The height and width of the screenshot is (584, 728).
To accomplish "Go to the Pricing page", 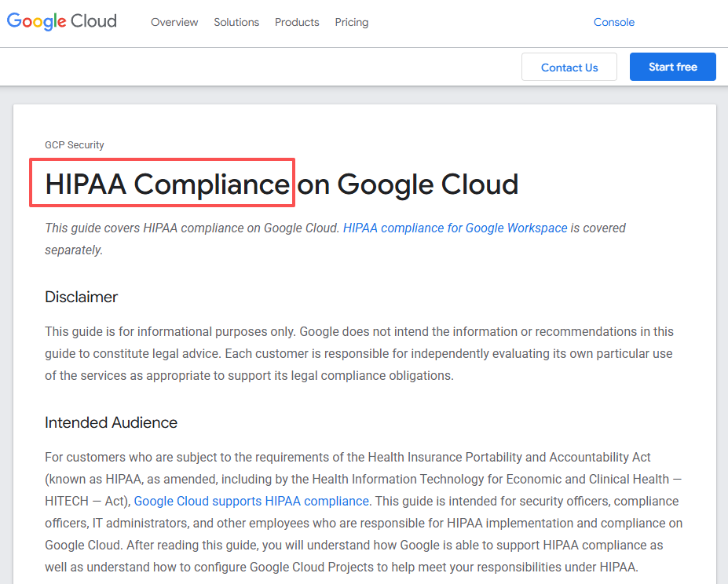I will (351, 22).
